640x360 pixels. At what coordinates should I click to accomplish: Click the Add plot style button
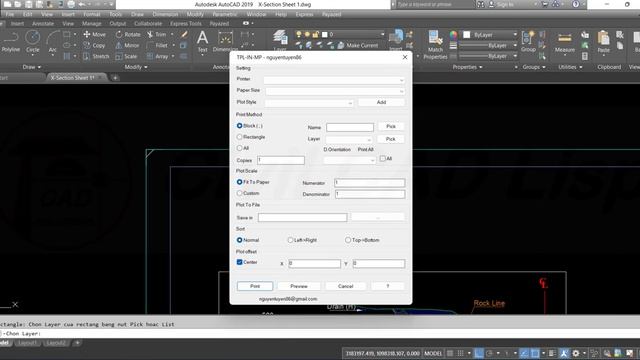pyautogui.click(x=381, y=102)
